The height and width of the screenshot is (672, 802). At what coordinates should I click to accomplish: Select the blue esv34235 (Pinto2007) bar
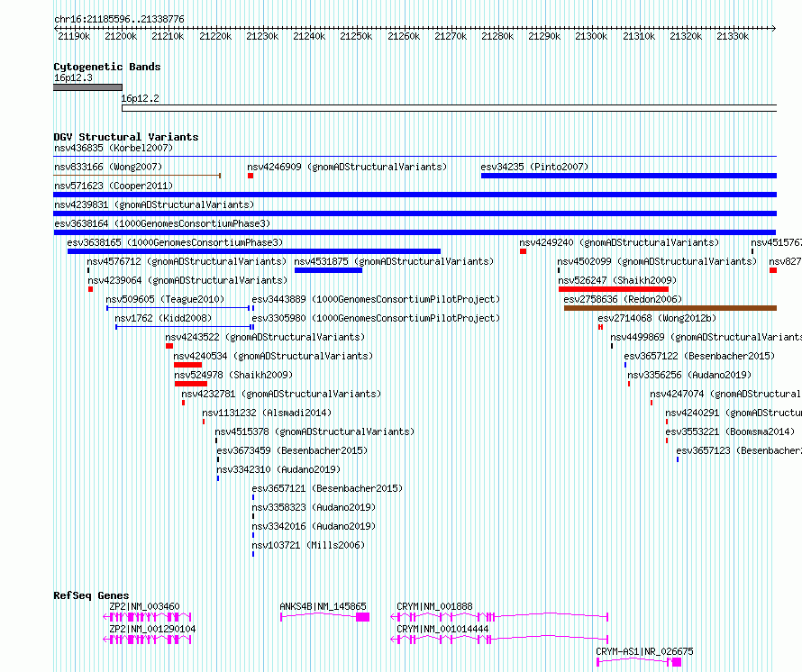click(x=629, y=176)
